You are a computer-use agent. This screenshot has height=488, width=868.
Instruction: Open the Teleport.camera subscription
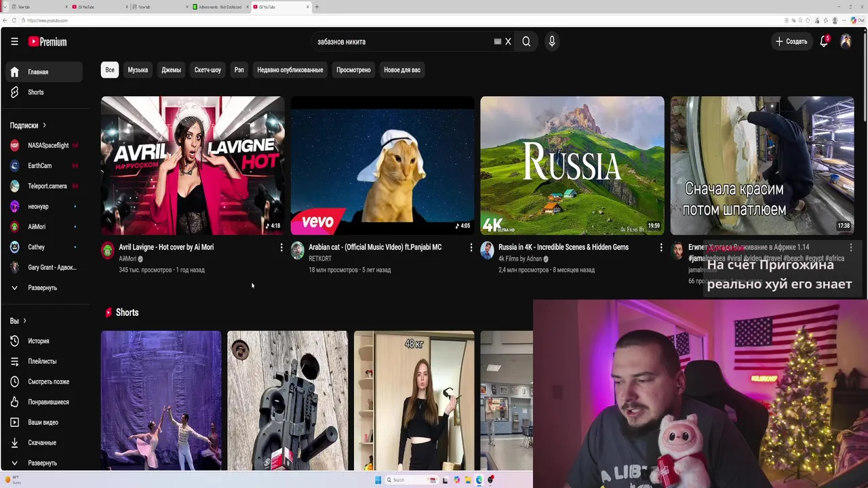[x=45, y=186]
